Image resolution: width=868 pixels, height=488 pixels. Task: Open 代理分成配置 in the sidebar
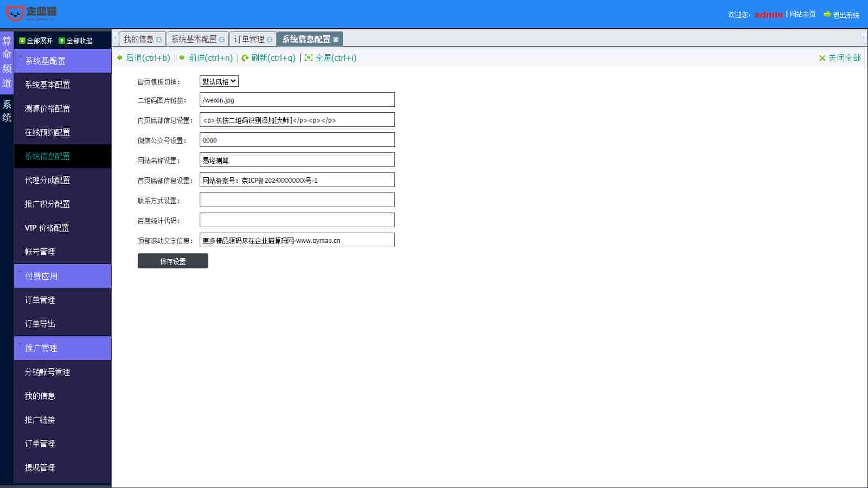coord(63,180)
